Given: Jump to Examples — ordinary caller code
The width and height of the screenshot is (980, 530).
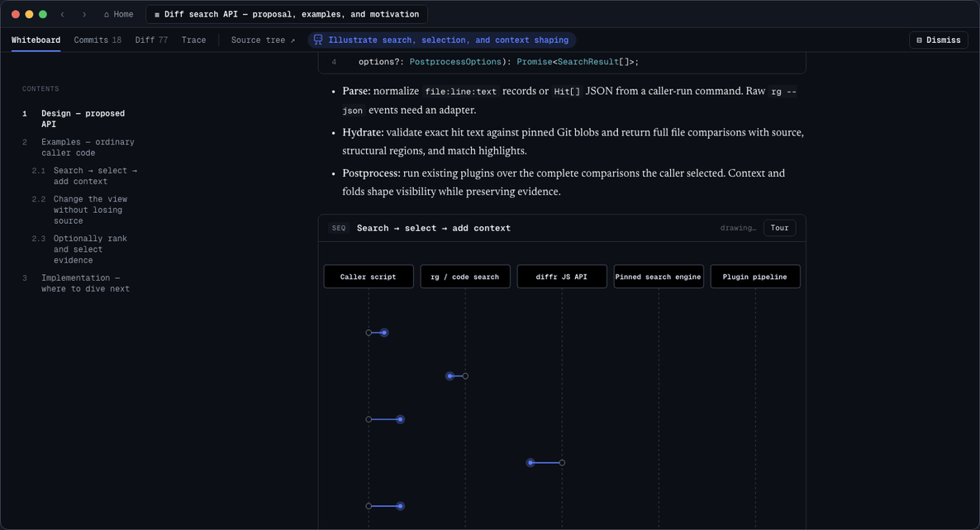Looking at the screenshot, I should 88,147.
